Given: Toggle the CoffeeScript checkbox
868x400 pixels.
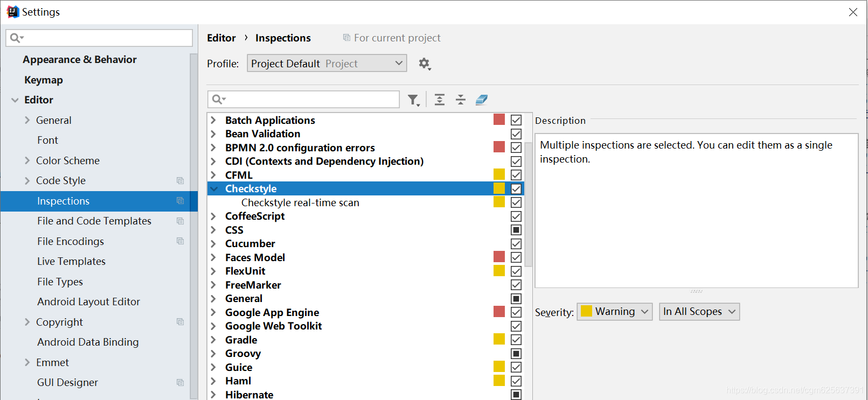Looking at the screenshot, I should [x=516, y=216].
